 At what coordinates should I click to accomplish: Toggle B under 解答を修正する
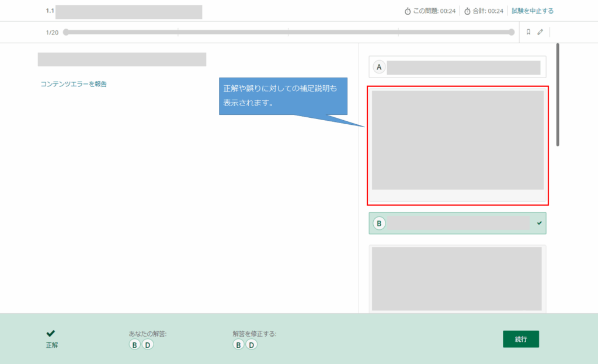tap(238, 345)
